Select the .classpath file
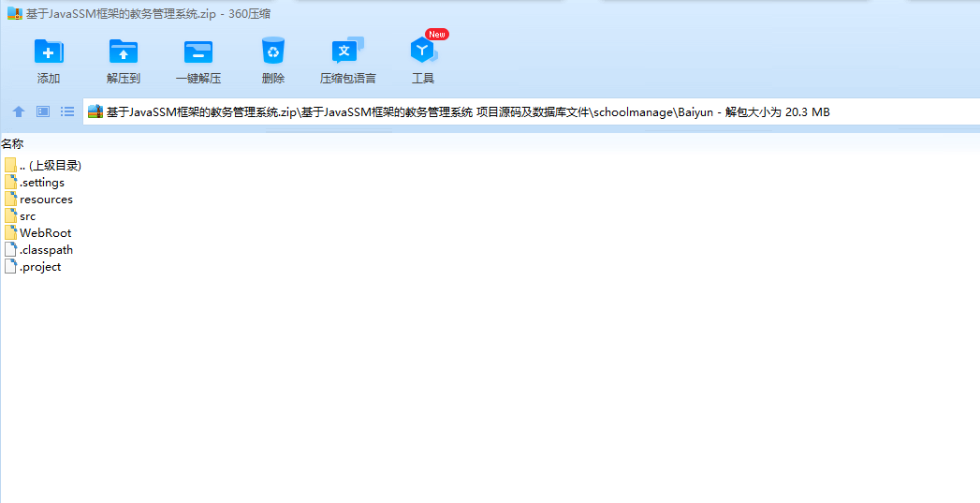Screen dimensions: 980x503 point(38,249)
